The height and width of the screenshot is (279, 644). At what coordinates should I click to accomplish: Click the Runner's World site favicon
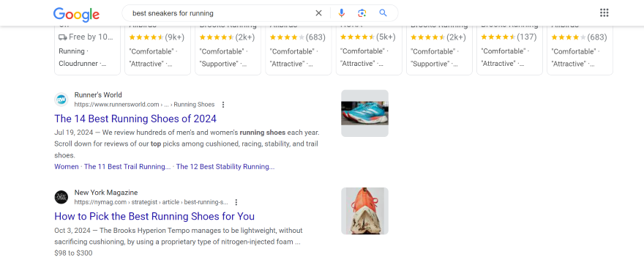tap(61, 100)
